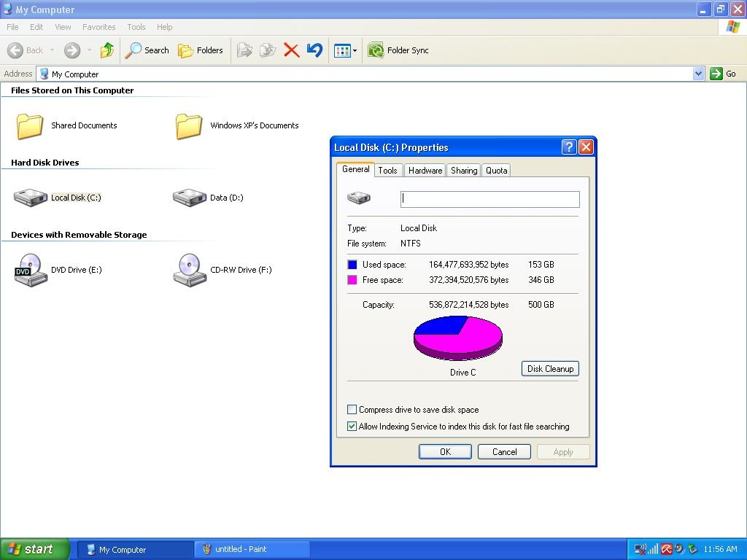
Task: Open the Favorites menu
Action: pos(98,27)
